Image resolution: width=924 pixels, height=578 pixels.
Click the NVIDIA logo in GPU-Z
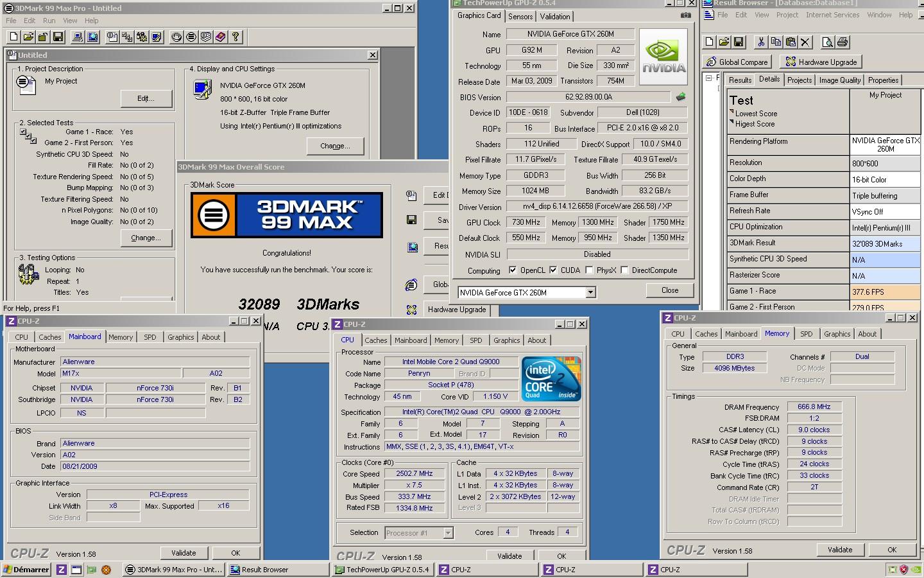coord(664,57)
